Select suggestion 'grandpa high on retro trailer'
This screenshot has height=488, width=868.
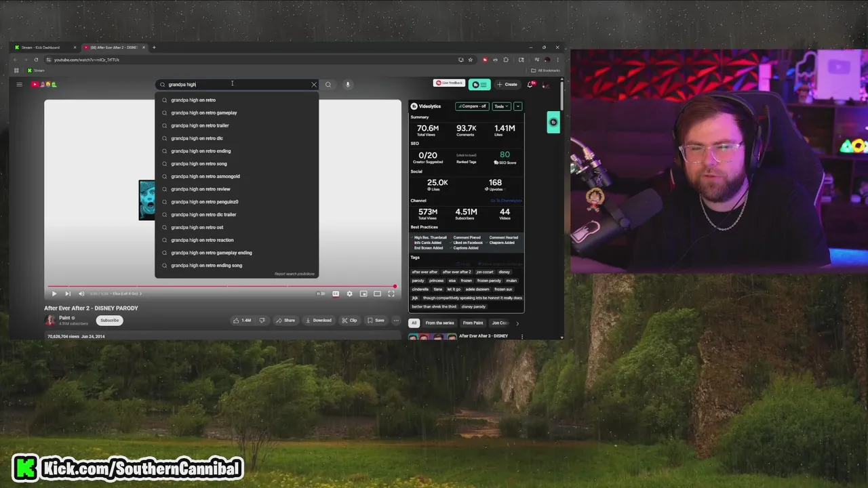[237, 125]
